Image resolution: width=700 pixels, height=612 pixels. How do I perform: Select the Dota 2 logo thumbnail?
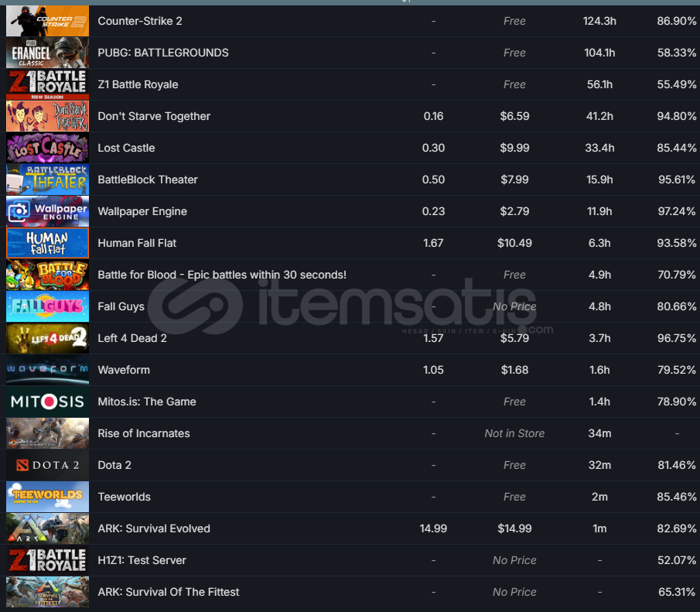47,465
